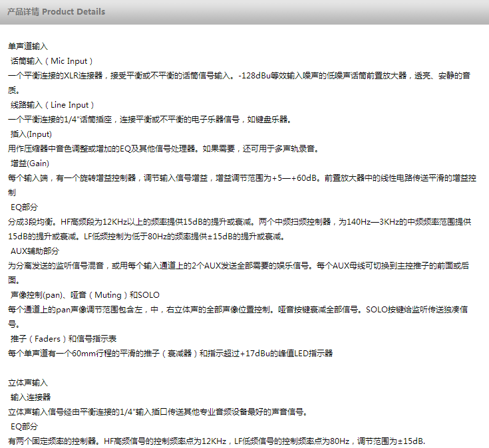
Task: Click the line mentioning -128dBu等效输入噪声
Action: coord(240,76)
